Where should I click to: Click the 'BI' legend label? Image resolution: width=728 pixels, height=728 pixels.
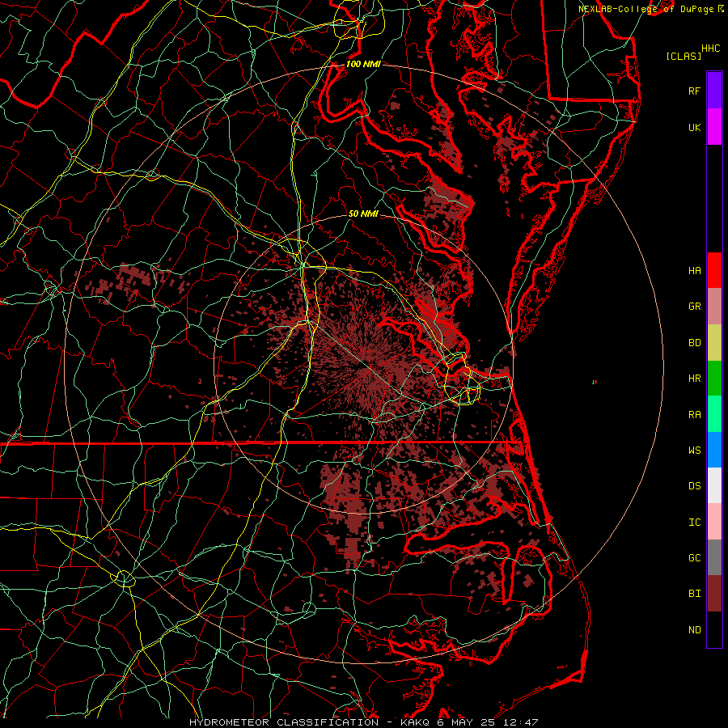(694, 594)
